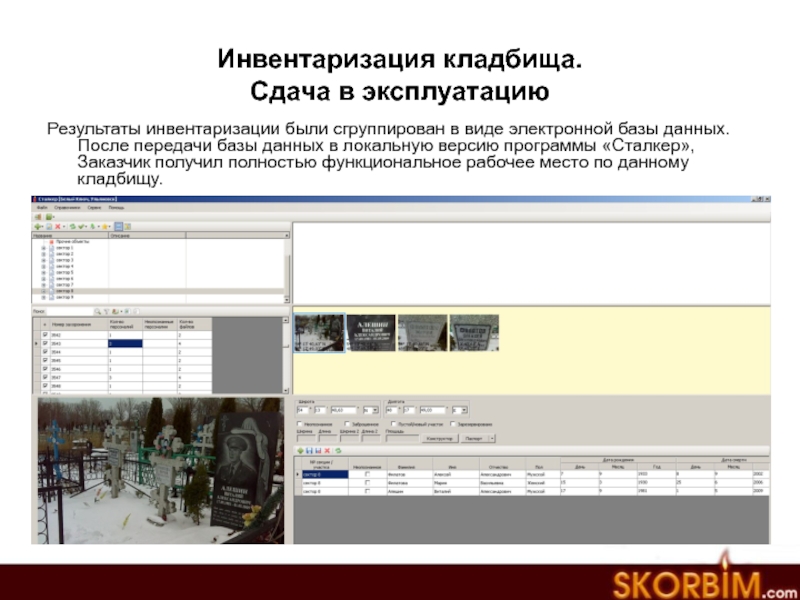
Task: Toggle the checkbox in burial row 3546
Action: coord(45,369)
